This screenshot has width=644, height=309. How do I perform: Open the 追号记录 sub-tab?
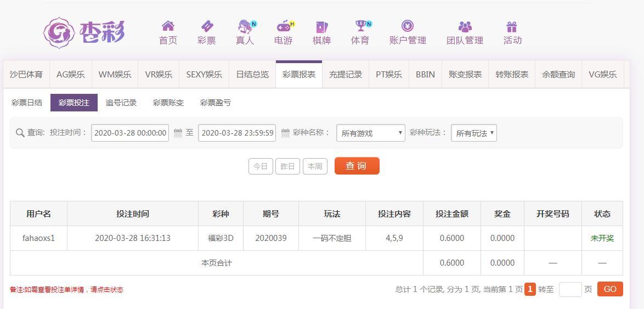point(121,103)
